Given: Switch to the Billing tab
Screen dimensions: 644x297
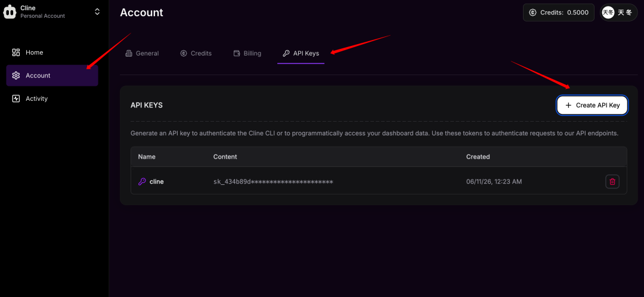Looking at the screenshot, I should point(247,54).
